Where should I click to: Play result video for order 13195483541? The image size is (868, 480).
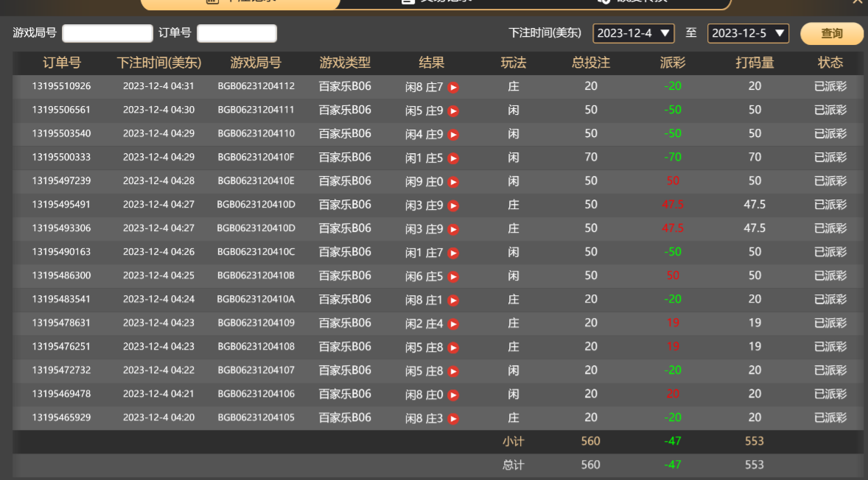(453, 301)
